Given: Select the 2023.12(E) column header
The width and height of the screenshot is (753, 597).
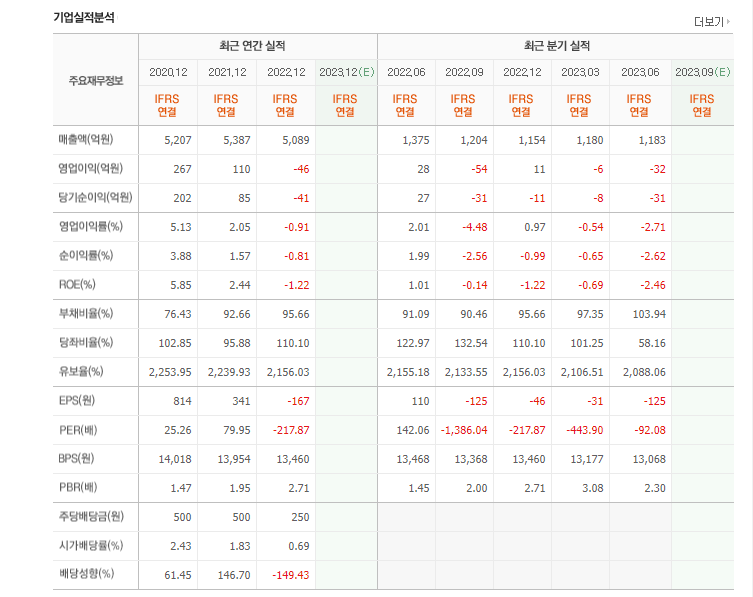Looking at the screenshot, I should pos(347,72).
